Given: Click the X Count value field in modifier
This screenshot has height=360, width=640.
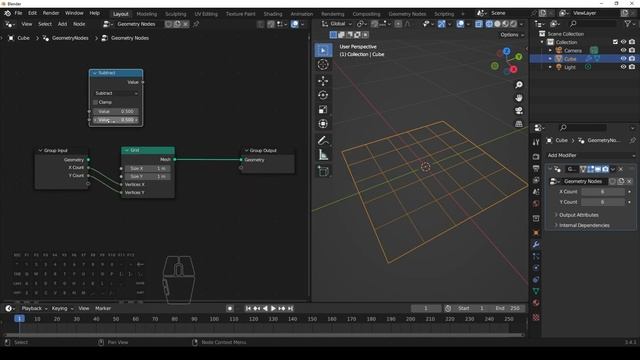Looking at the screenshot, I should [603, 192].
